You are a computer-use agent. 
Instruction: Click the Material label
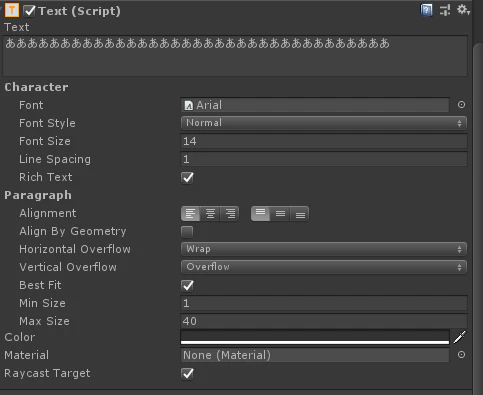[27, 355]
